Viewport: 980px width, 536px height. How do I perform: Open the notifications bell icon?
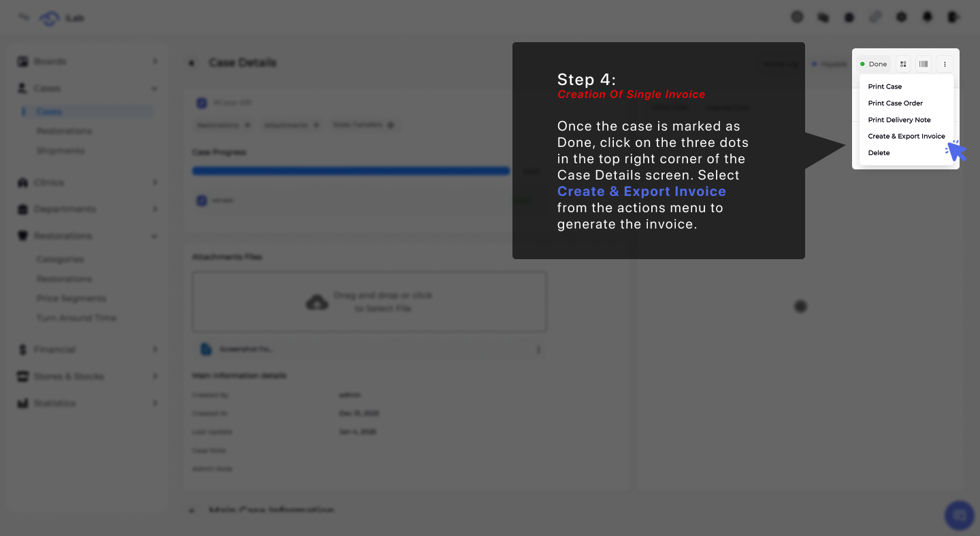click(x=928, y=17)
